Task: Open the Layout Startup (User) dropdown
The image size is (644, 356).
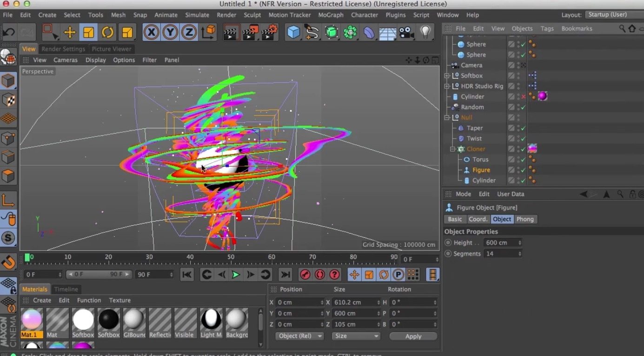Action: (614, 15)
